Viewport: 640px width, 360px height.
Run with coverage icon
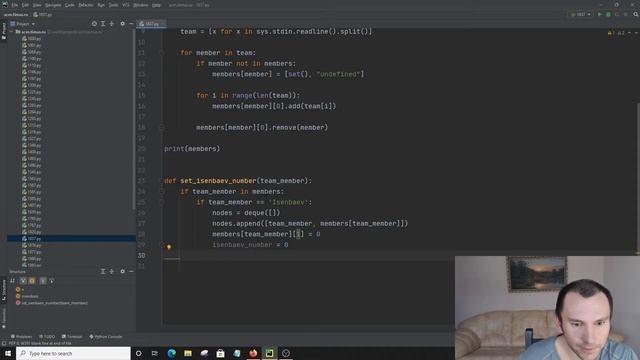tap(617, 14)
